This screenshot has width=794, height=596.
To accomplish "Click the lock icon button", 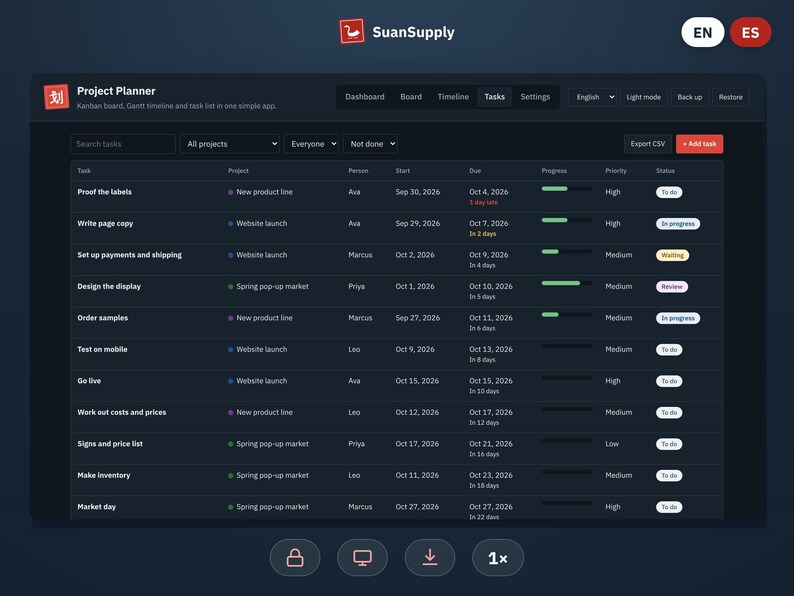I will point(295,558).
